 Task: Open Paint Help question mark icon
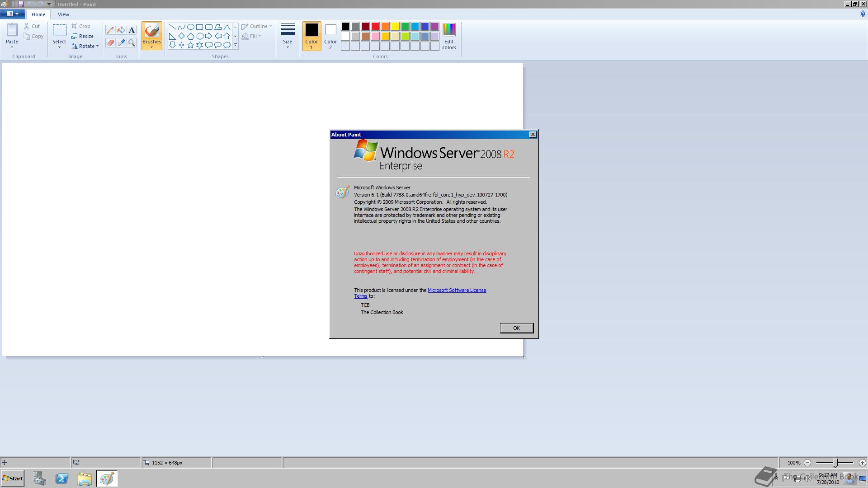tap(863, 14)
